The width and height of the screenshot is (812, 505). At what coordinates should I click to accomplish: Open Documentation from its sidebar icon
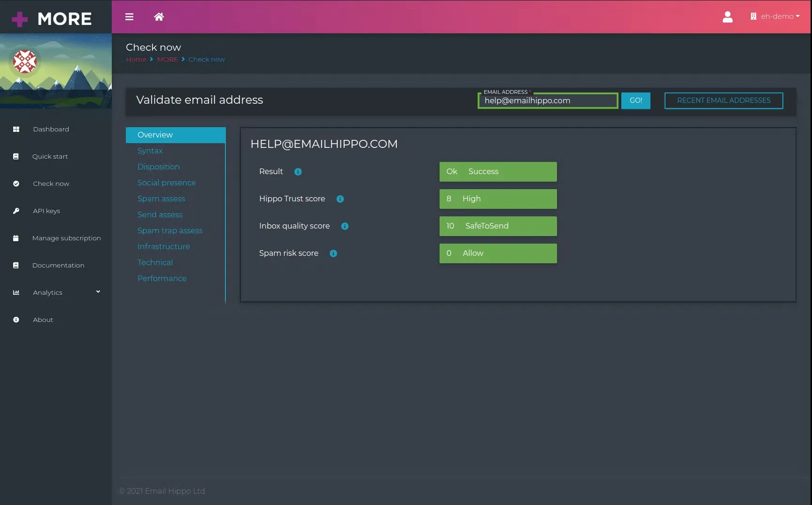pyautogui.click(x=16, y=265)
